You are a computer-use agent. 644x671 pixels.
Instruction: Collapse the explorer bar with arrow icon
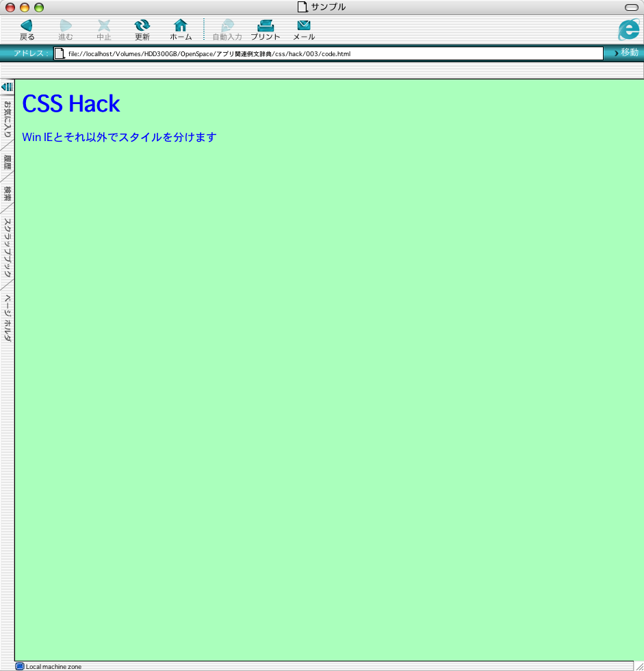(7, 88)
